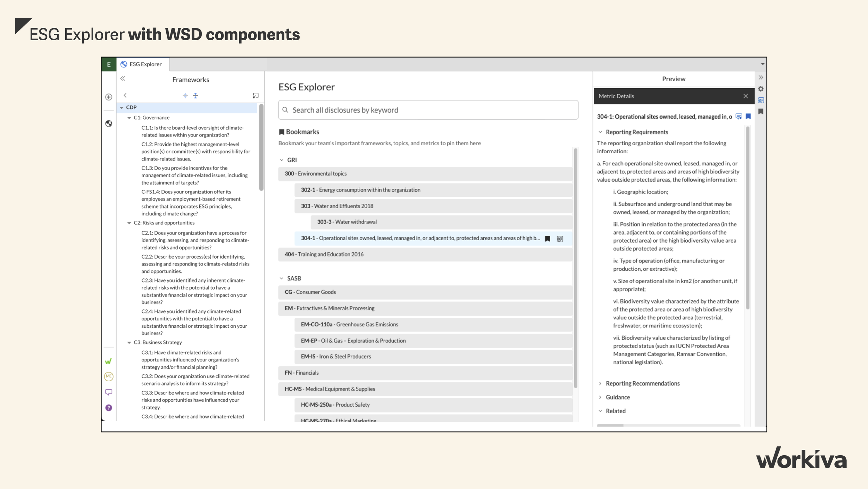Collapse the Preview panel with double-chevron
Viewport: 868px width, 489px height.
(761, 78)
